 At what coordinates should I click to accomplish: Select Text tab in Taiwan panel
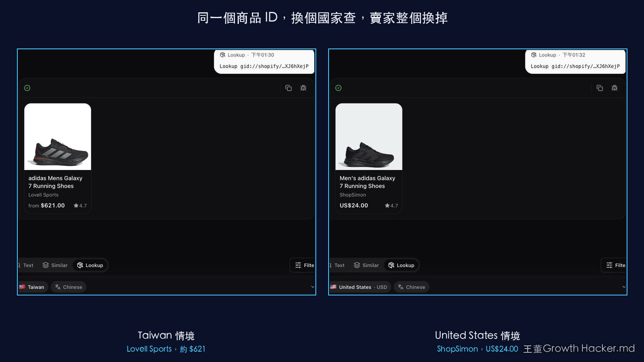click(27, 265)
